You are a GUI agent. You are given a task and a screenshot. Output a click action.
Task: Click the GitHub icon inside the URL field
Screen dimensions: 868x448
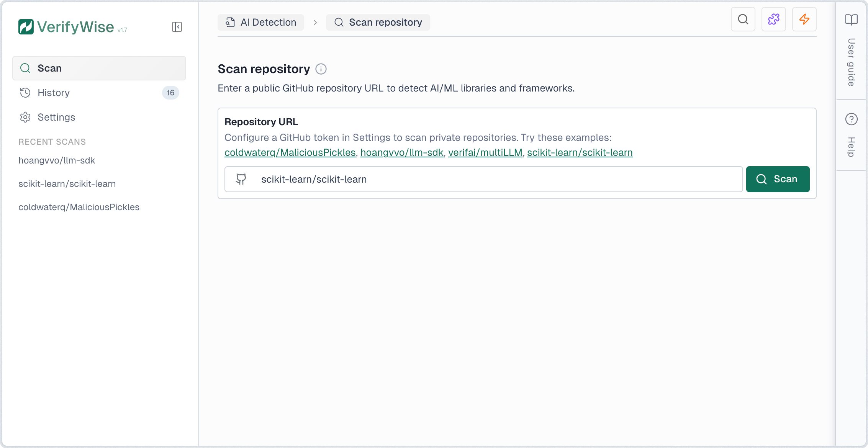pos(241,179)
